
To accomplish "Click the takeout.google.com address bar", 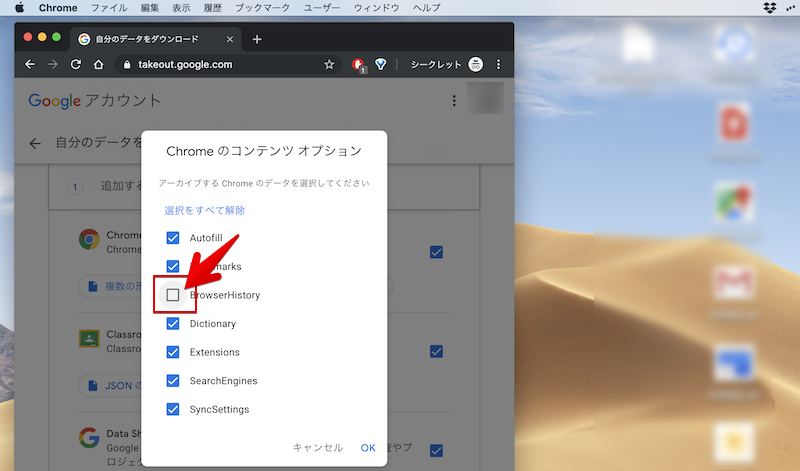I will coord(220,64).
